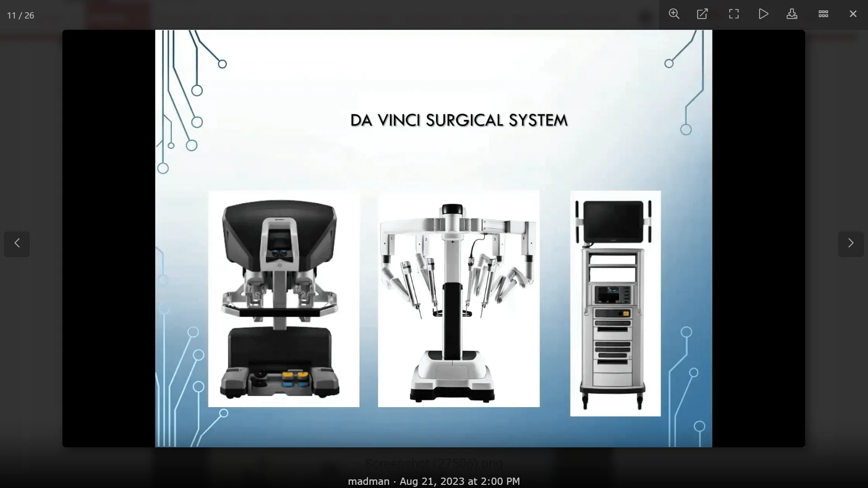Viewport: 868px width, 488px height.
Task: Download the current image
Action: [x=792, y=14]
